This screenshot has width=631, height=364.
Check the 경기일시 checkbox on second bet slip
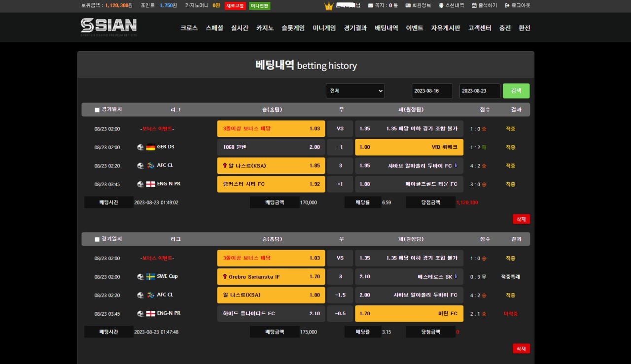coord(97,239)
